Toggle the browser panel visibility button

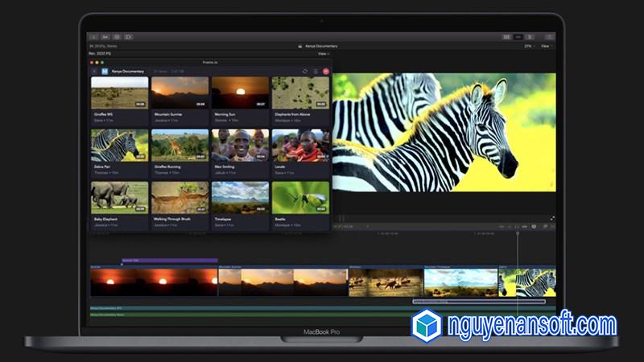coord(506,37)
